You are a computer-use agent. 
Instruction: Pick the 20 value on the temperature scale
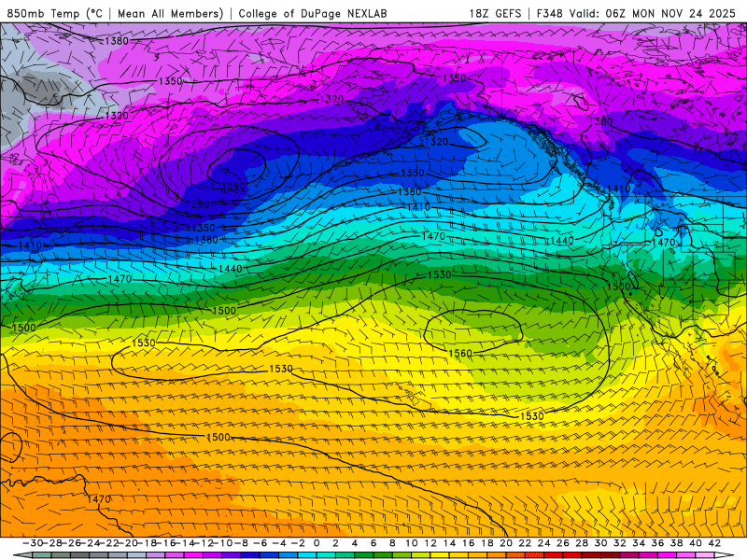[506, 543]
